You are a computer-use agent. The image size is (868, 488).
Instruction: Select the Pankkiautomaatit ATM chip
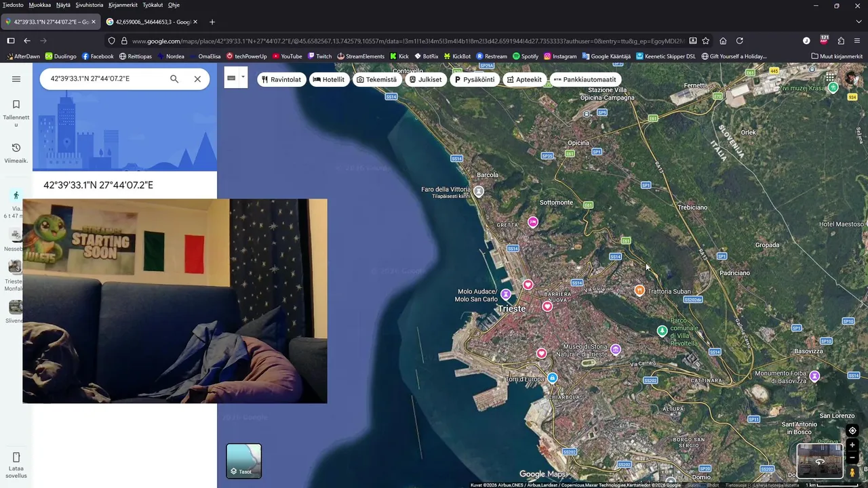point(585,79)
